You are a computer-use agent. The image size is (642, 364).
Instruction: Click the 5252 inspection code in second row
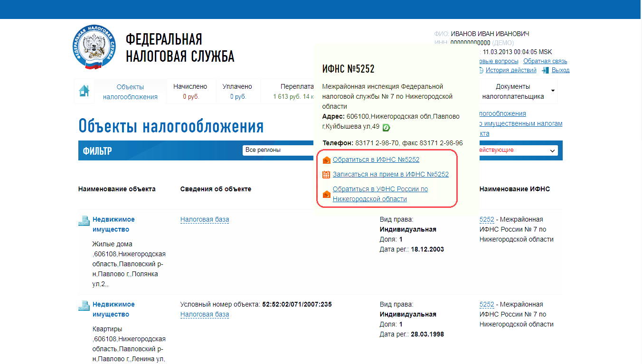coord(487,304)
